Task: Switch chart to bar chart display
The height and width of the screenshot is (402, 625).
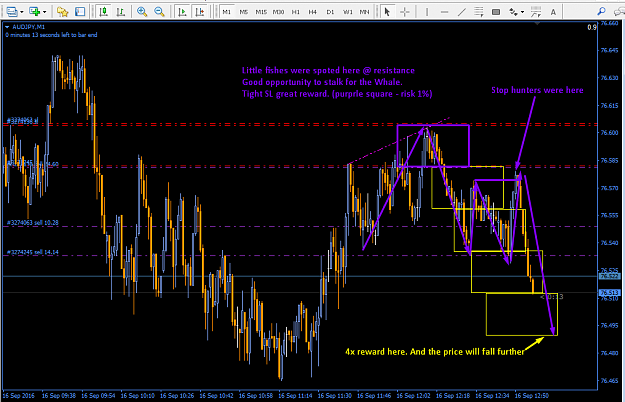Action: tap(121, 12)
